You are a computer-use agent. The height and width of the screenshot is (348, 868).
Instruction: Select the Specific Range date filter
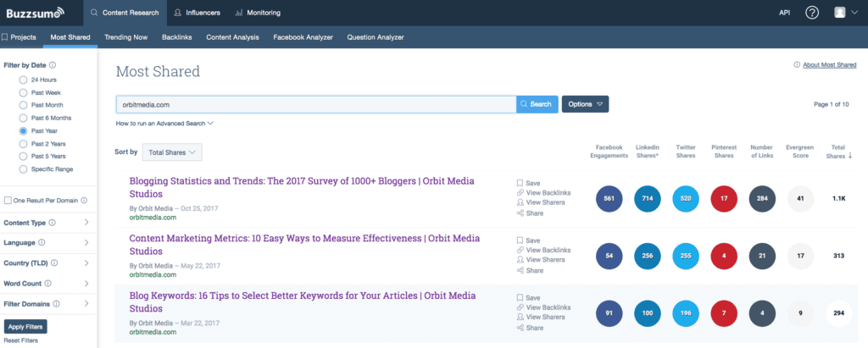pos(23,168)
